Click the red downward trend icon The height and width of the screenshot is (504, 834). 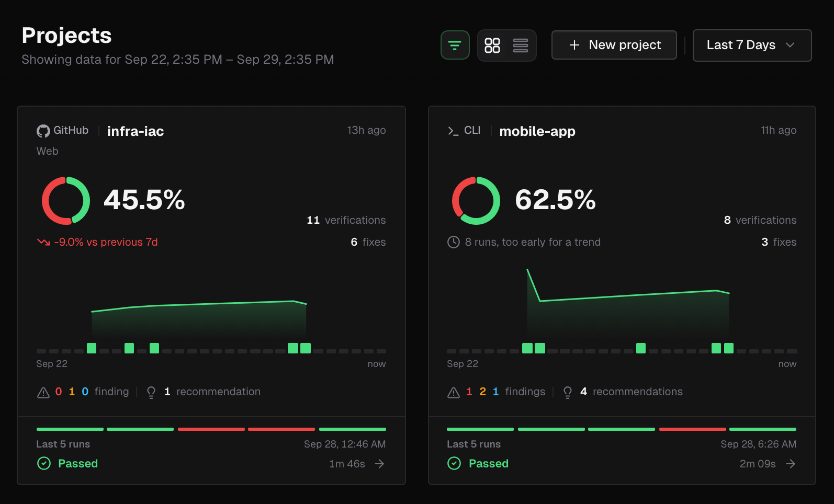[43, 242]
